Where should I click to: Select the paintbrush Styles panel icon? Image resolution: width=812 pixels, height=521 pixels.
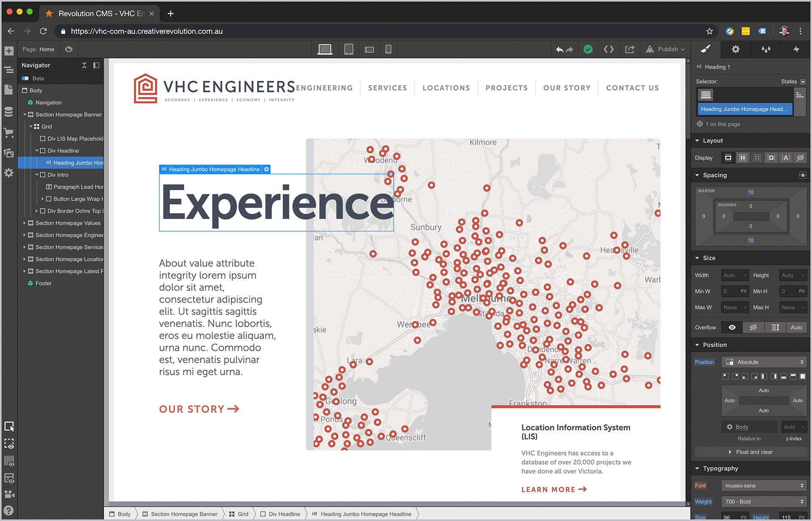click(x=705, y=49)
